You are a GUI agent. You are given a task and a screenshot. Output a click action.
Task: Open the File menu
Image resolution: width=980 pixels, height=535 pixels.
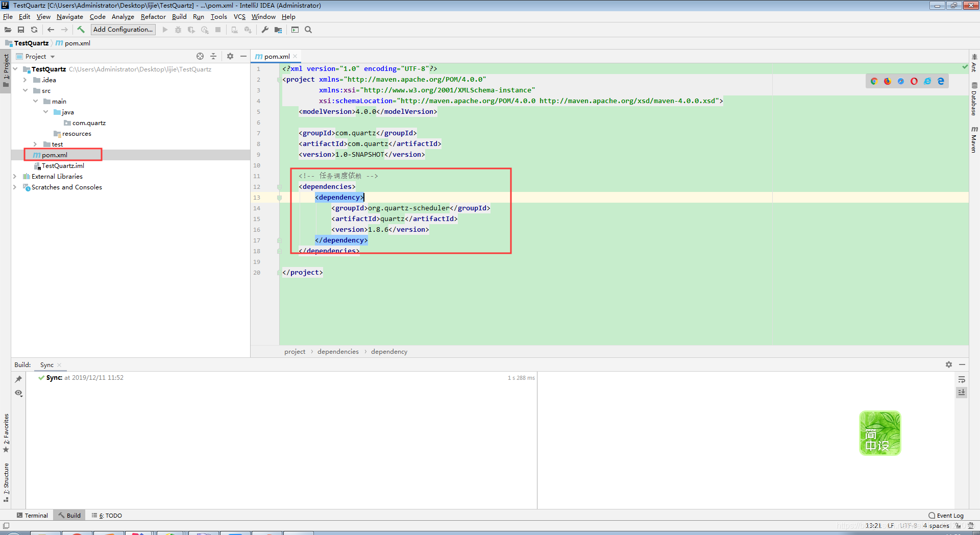tap(8, 16)
